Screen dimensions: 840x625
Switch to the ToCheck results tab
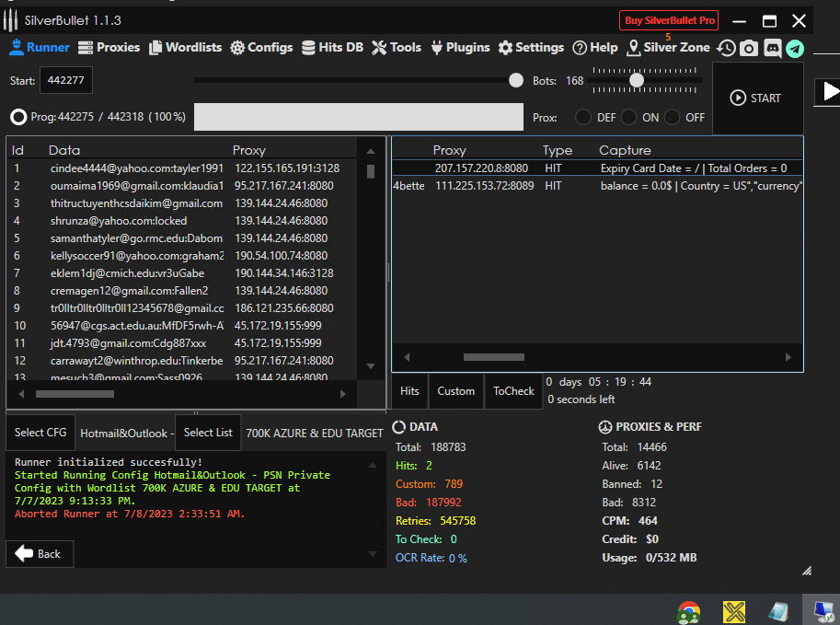point(513,391)
